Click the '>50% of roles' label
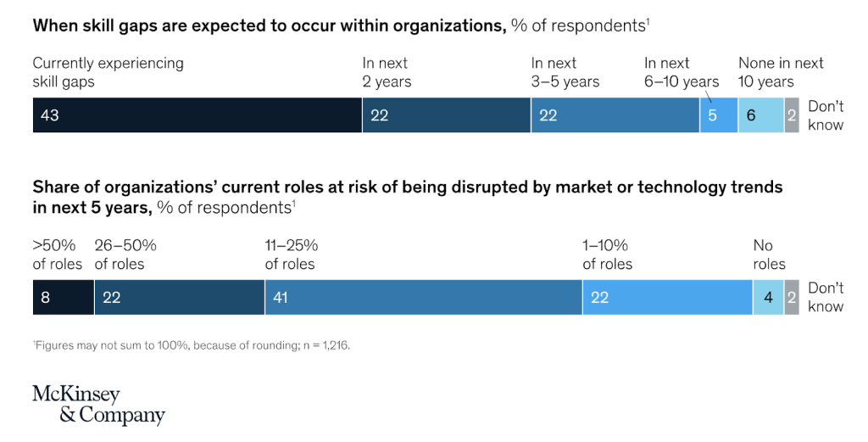Screen dimensions: 868x442 point(58,255)
